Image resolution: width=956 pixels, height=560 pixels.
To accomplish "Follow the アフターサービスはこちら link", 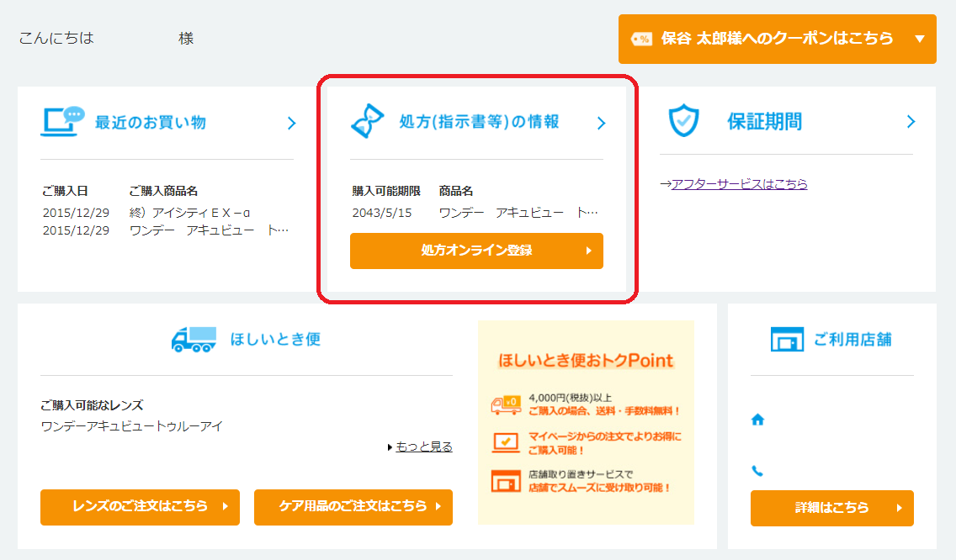I will [739, 184].
